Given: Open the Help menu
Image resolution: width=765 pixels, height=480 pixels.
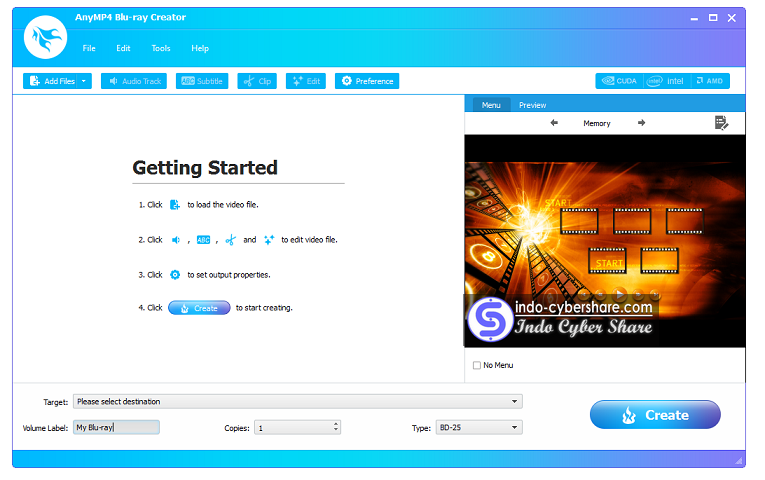Looking at the screenshot, I should (x=200, y=48).
